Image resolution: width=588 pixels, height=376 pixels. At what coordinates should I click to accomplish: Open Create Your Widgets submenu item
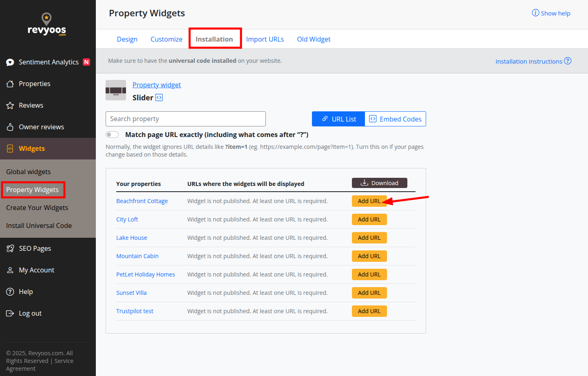point(37,208)
